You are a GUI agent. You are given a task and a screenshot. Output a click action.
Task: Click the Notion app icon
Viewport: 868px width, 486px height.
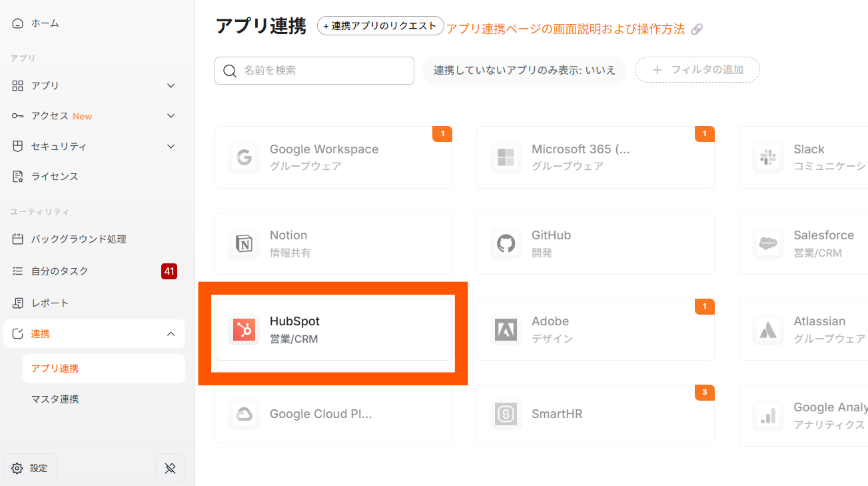coord(243,244)
